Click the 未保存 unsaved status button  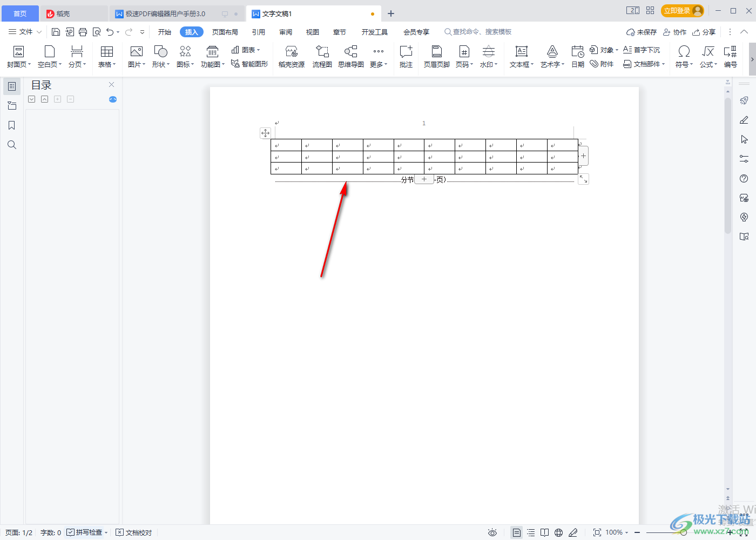point(642,32)
